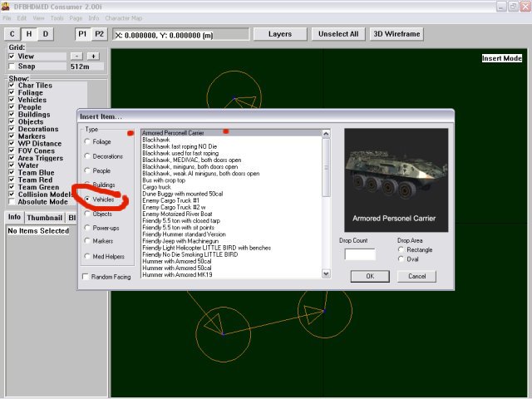Toggle the 3D Wireframe button
Image resolution: width=532 pixels, height=399 pixels.
point(396,34)
